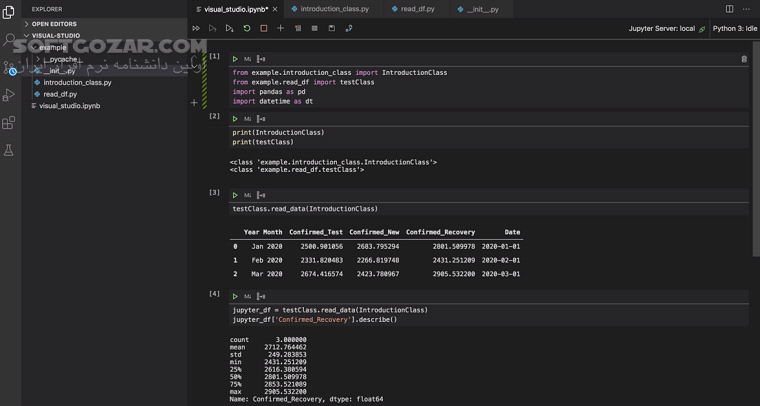Collapse the example folder
The image size is (760, 406).
(52, 47)
